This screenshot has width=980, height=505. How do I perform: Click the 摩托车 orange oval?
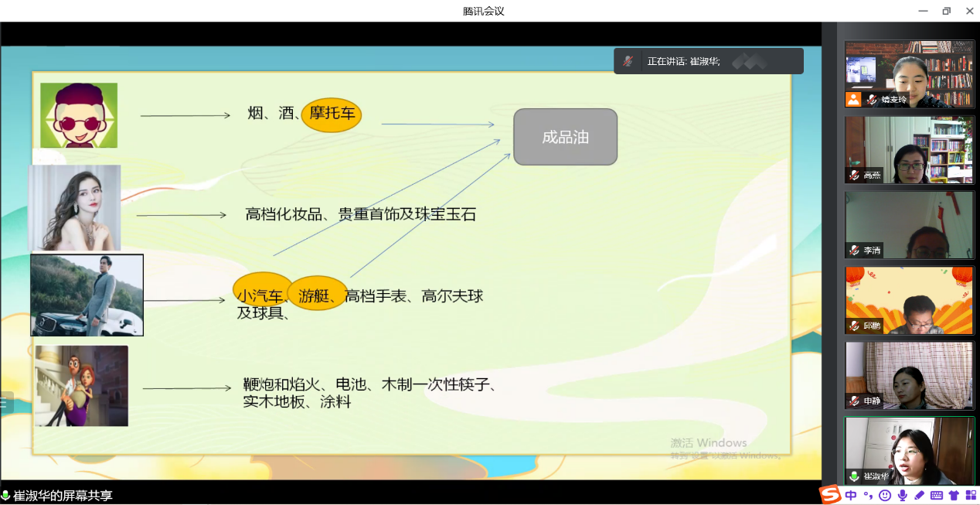332,114
